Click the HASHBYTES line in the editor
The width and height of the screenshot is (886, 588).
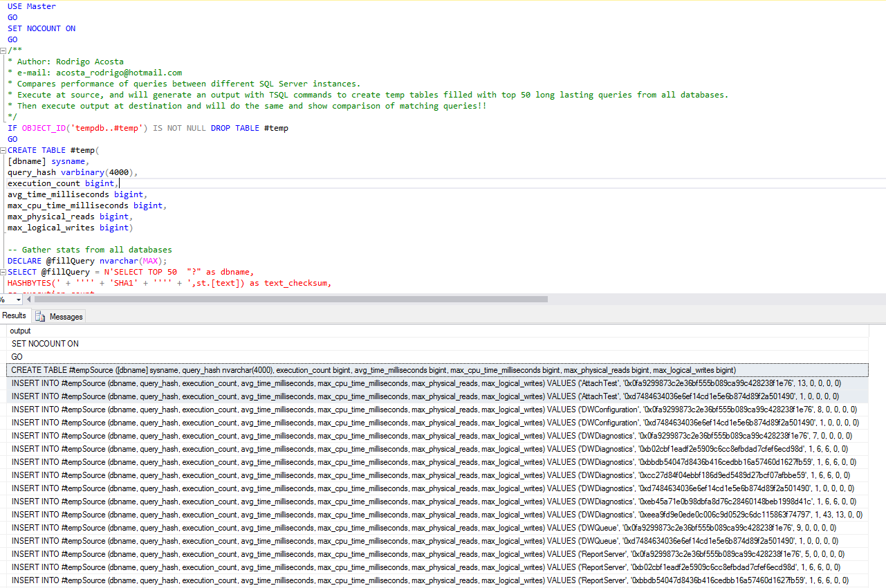click(x=169, y=283)
